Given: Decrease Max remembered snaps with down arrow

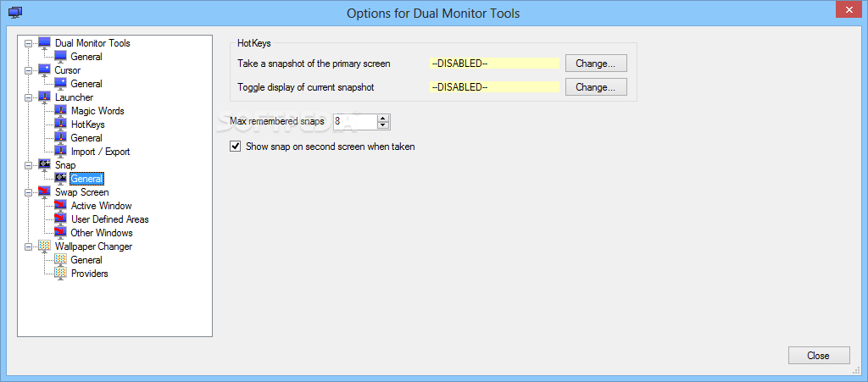Looking at the screenshot, I should coord(383,125).
